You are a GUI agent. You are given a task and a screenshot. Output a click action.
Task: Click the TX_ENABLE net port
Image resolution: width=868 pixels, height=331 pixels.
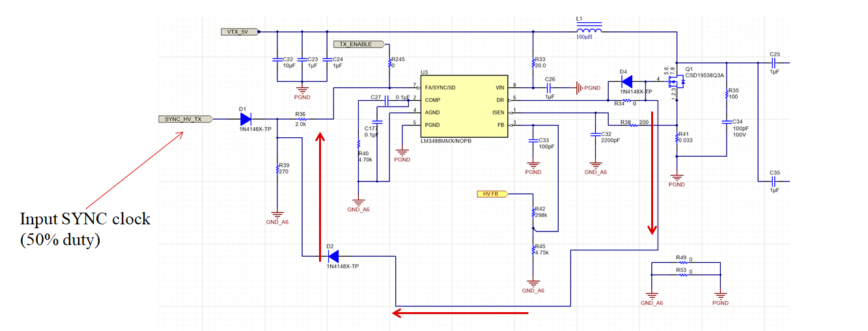(356, 44)
